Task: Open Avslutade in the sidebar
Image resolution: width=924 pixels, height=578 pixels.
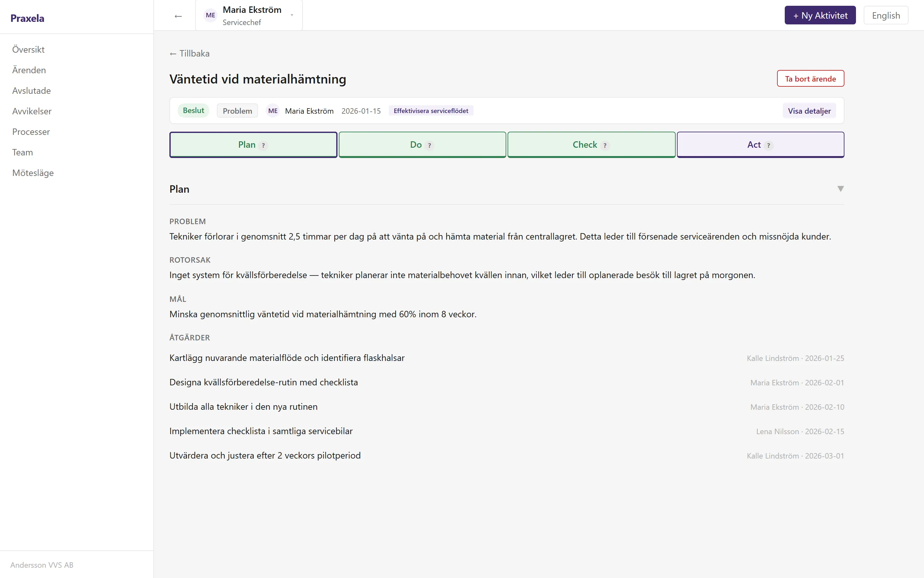Action: (x=31, y=91)
